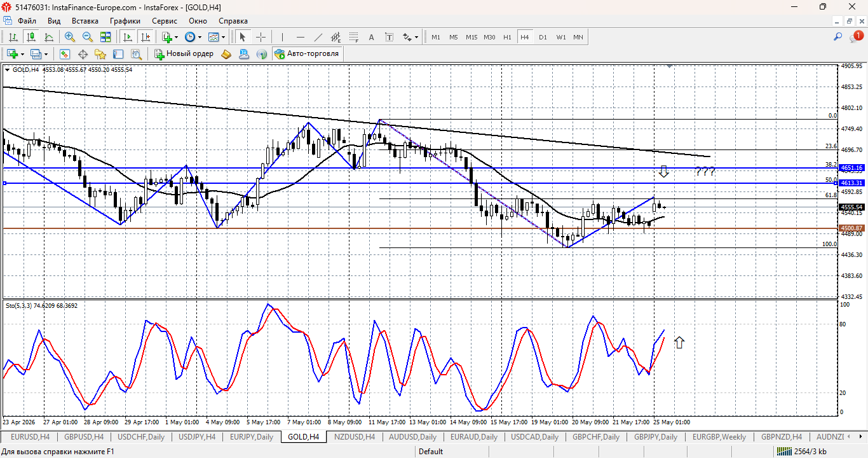This screenshot has width=868, height=458.
Task: Switch to bar chart display
Action: click(x=13, y=37)
